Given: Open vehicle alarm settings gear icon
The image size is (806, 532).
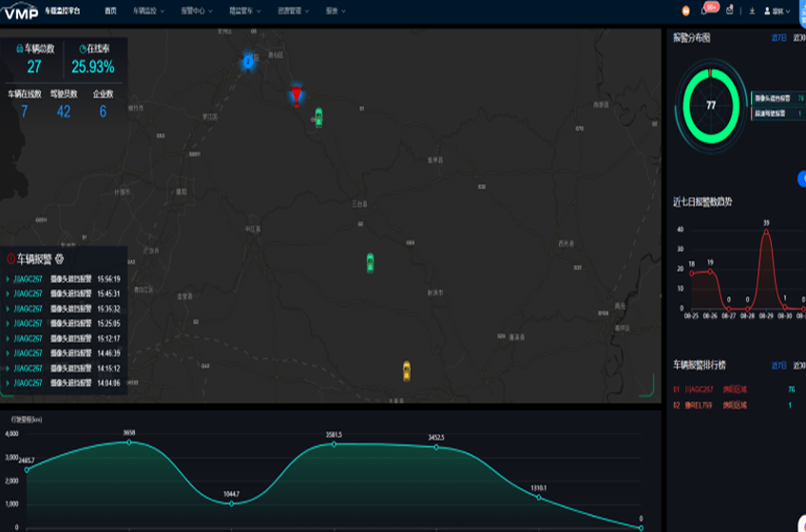Looking at the screenshot, I should point(59,258).
